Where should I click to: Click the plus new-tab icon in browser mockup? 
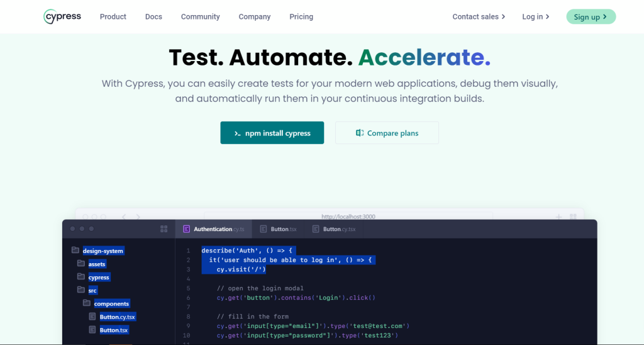(558, 217)
